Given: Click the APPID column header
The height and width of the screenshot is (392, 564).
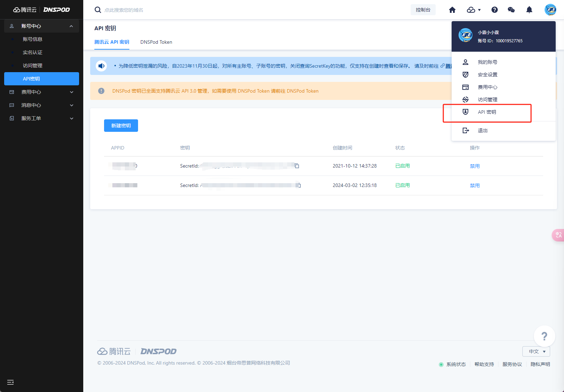Looking at the screenshot, I should (x=118, y=148).
